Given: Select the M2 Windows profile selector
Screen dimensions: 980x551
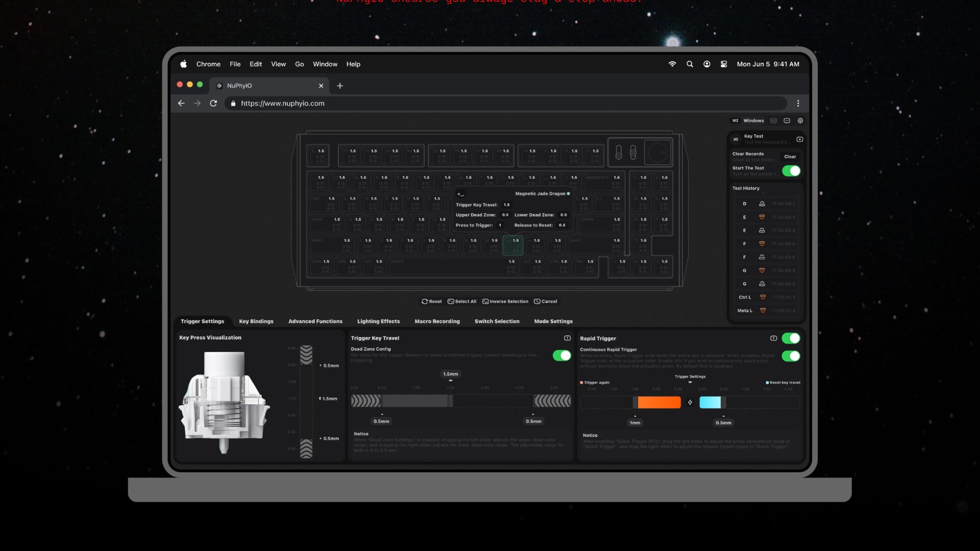Looking at the screenshot, I should (748, 121).
